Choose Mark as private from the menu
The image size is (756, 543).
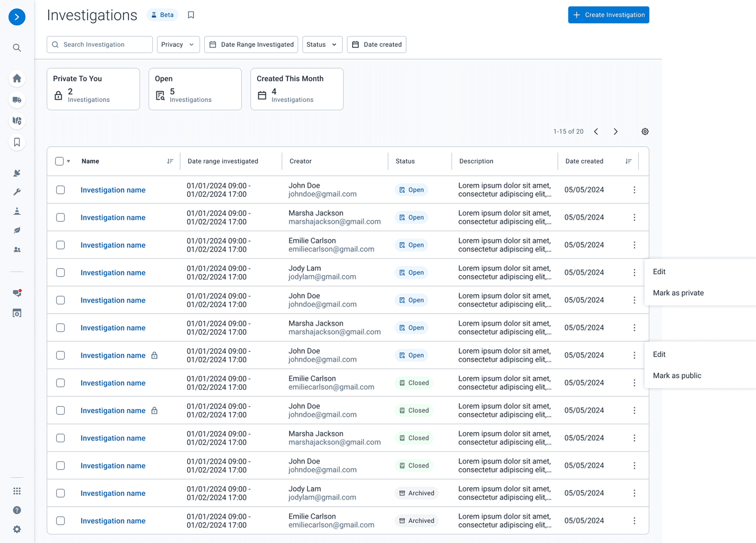point(678,293)
